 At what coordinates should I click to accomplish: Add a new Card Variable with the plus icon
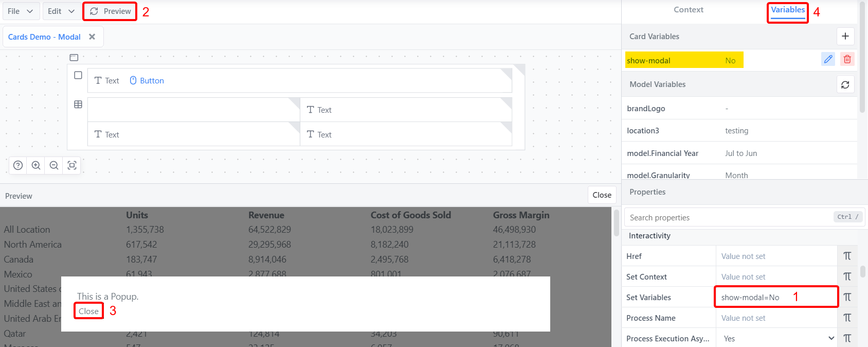(845, 36)
